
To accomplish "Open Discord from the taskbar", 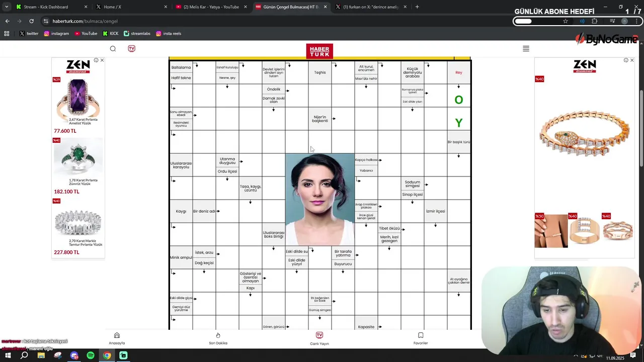I will click(x=74, y=355).
